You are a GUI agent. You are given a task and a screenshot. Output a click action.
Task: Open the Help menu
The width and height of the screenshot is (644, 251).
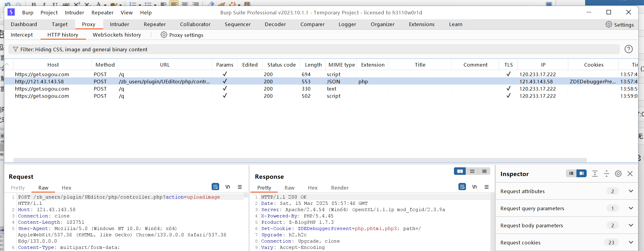(146, 13)
